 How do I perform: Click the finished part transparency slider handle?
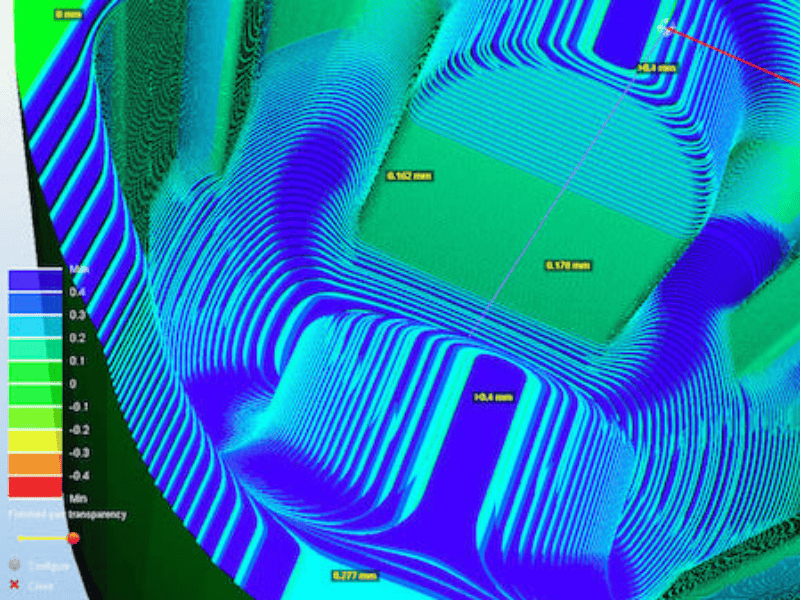click(73, 538)
